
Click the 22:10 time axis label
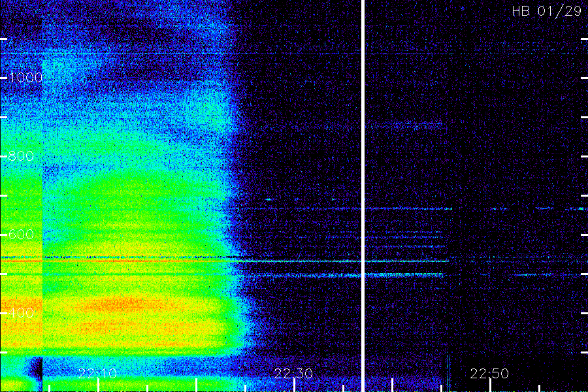[97, 373]
